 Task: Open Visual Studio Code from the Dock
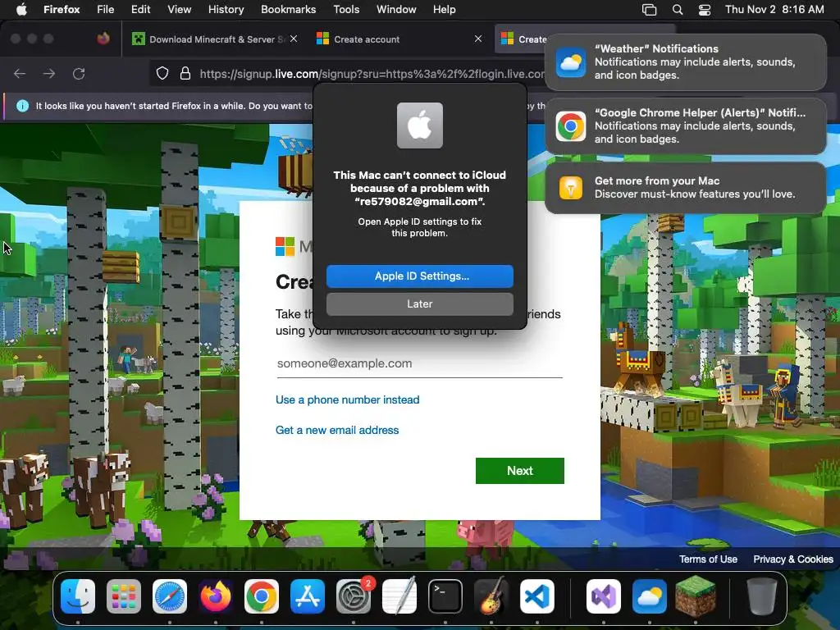(x=537, y=596)
